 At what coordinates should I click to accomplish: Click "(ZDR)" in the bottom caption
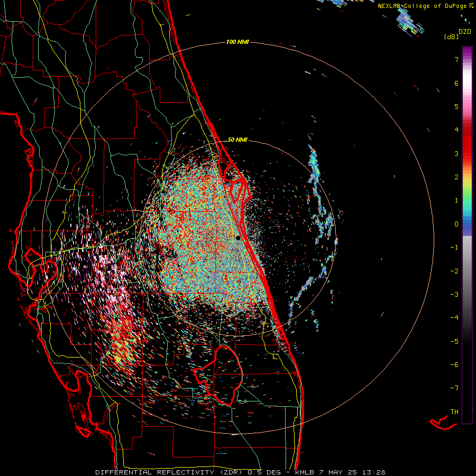click(230, 472)
